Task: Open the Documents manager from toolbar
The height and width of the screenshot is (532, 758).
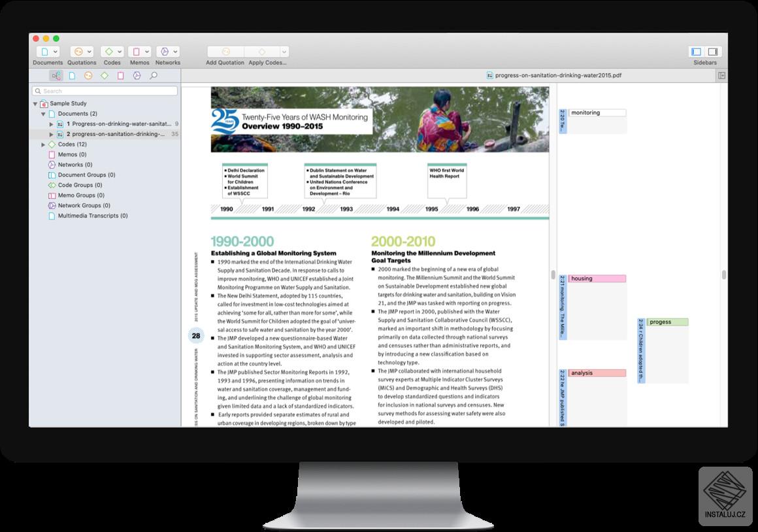Action: click(44, 52)
